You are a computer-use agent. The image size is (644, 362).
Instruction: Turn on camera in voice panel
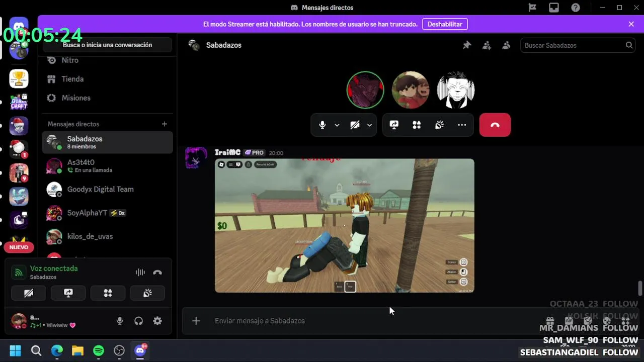pos(29,293)
